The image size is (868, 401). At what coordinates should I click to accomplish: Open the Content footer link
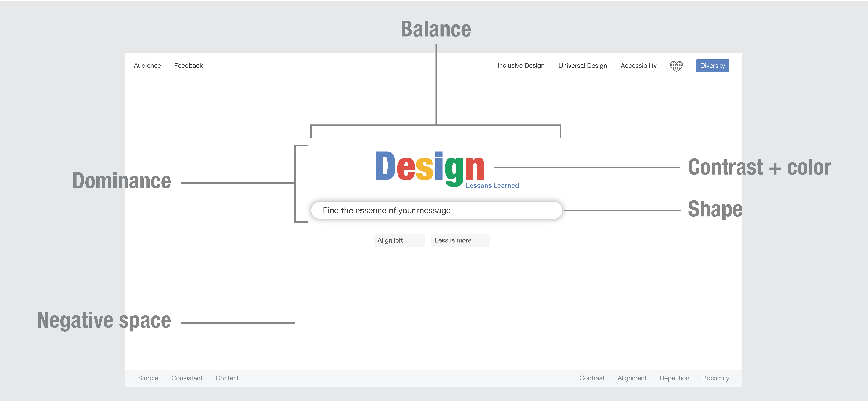tap(227, 378)
